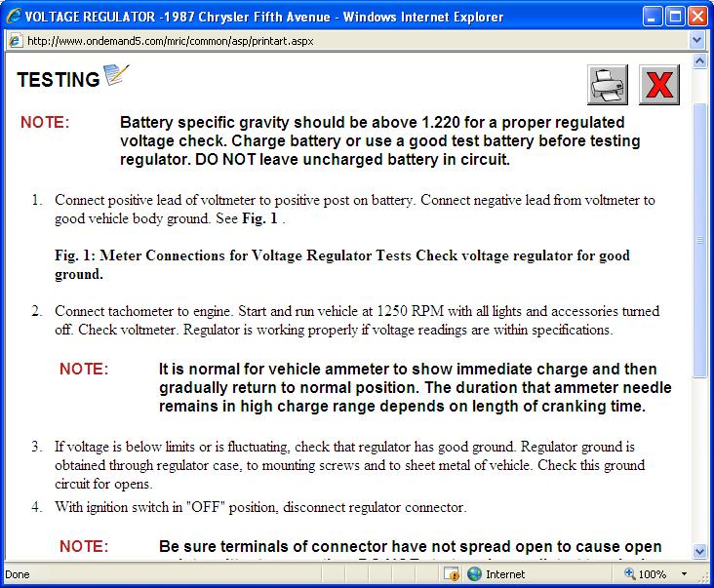Click the security lock icon in status bar

pyautogui.click(x=452, y=574)
